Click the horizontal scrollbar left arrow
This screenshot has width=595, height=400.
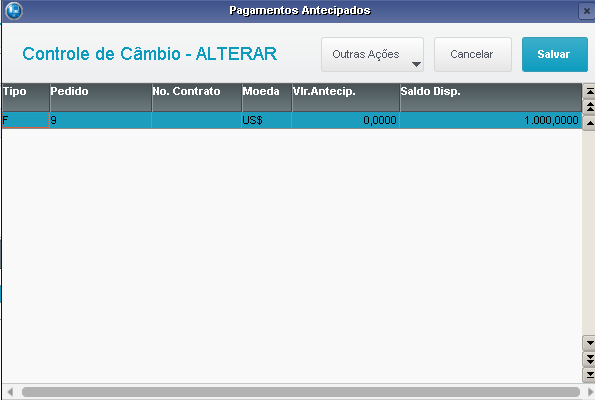tap(10, 392)
